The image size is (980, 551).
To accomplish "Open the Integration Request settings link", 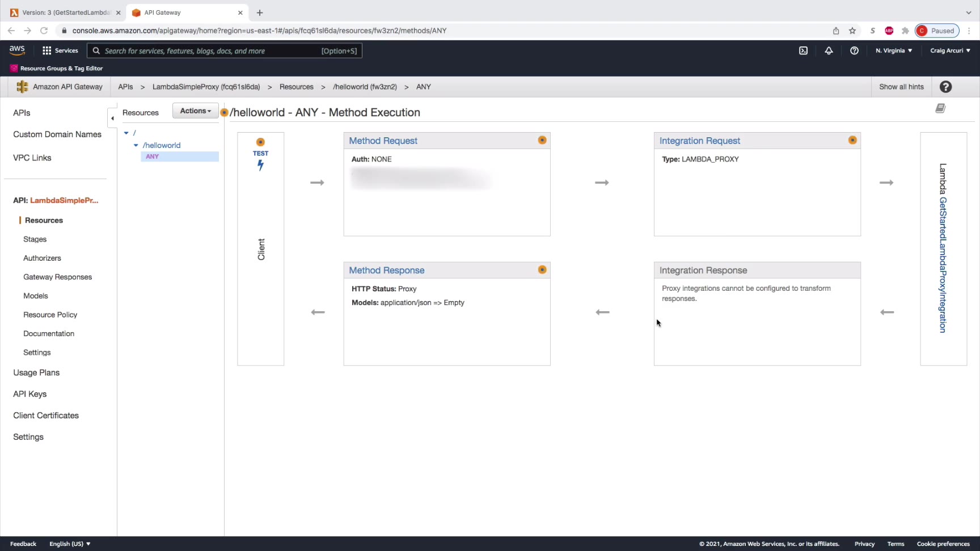I will click(700, 141).
